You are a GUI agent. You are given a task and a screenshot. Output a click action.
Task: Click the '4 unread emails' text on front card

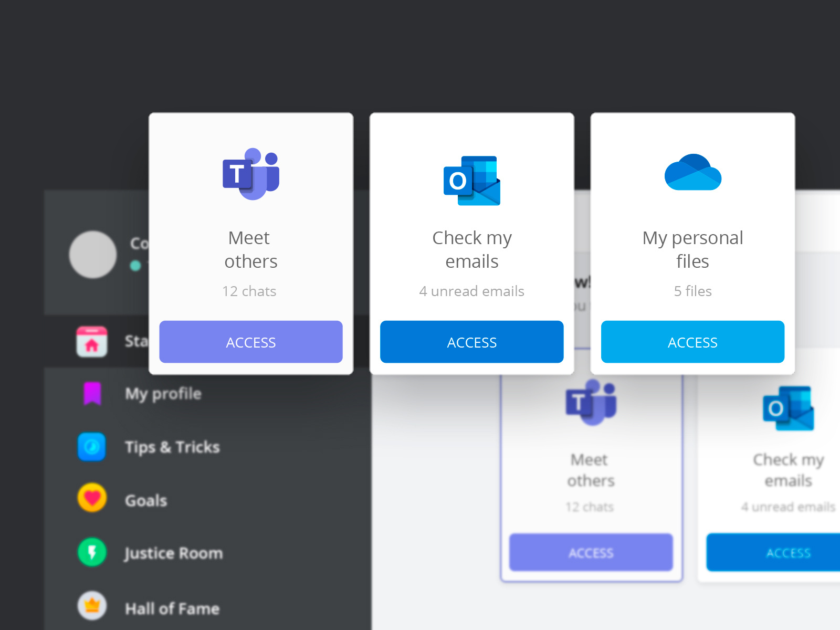[472, 291]
